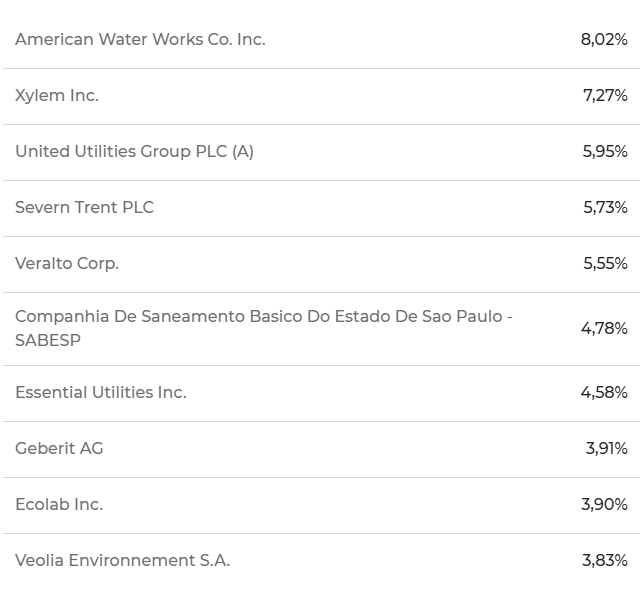
Task: Click Ecolab Inc. holding name
Action: click(59, 505)
